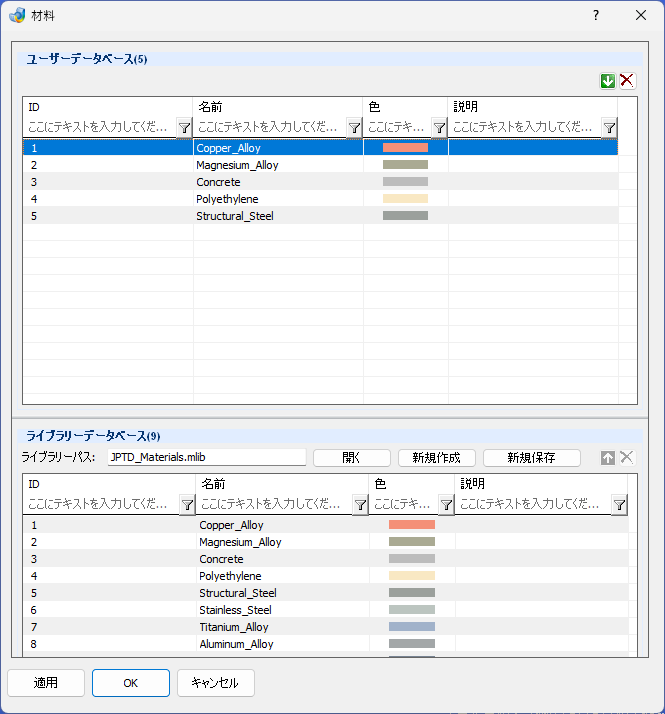Click the gray X remove icon in library database

tap(627, 458)
